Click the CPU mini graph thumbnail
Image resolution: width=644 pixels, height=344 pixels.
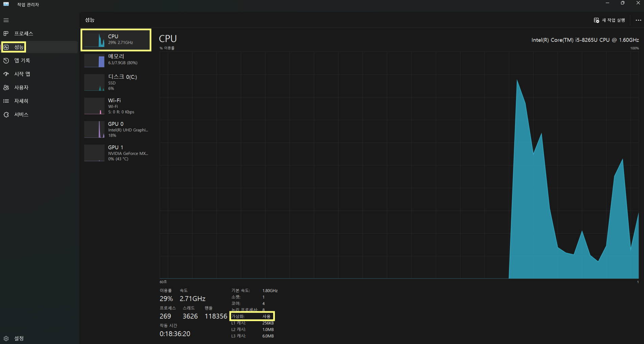pos(94,40)
